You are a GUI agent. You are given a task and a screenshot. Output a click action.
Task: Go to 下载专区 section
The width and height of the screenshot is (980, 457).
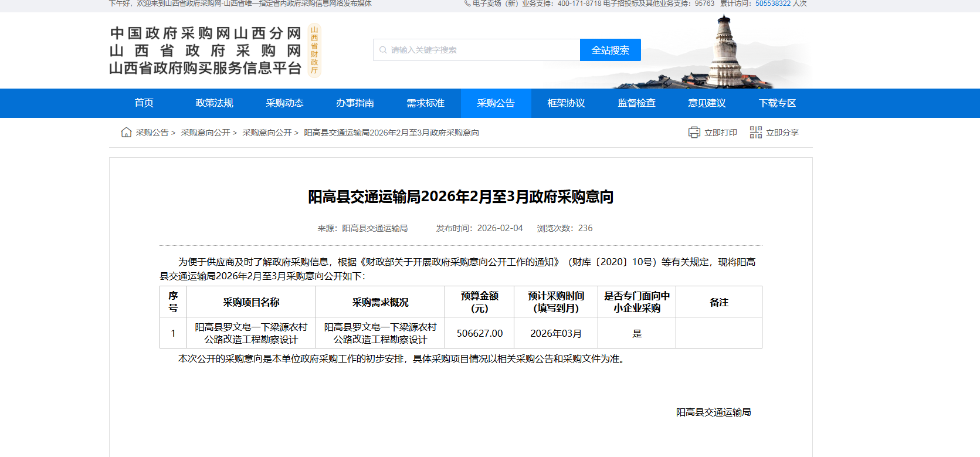click(778, 103)
